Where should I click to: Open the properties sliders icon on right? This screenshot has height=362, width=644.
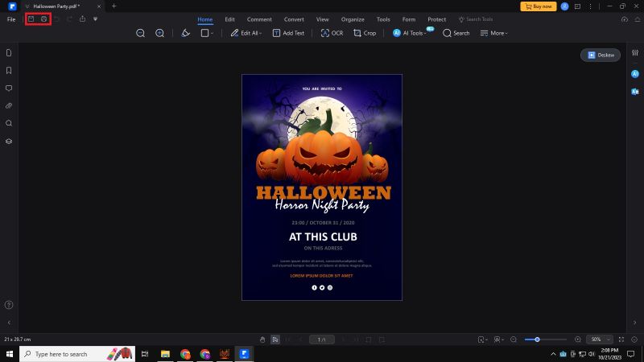coord(635,53)
